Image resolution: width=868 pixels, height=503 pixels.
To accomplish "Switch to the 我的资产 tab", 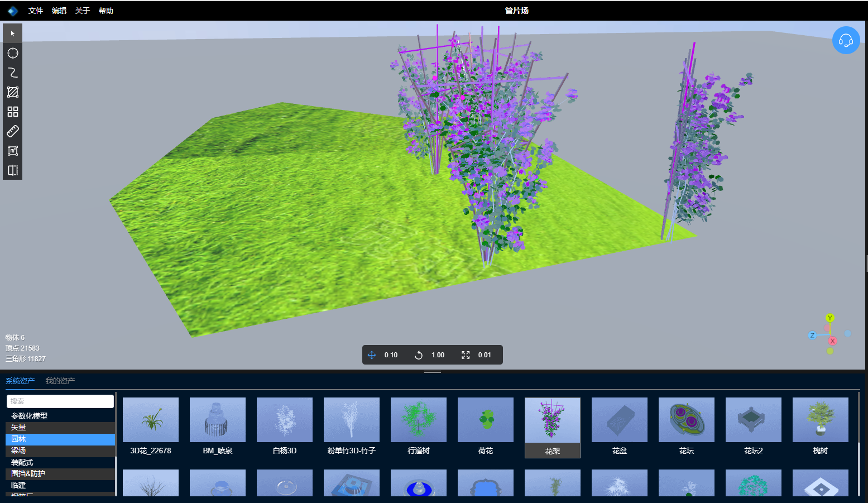I will pyautogui.click(x=60, y=381).
